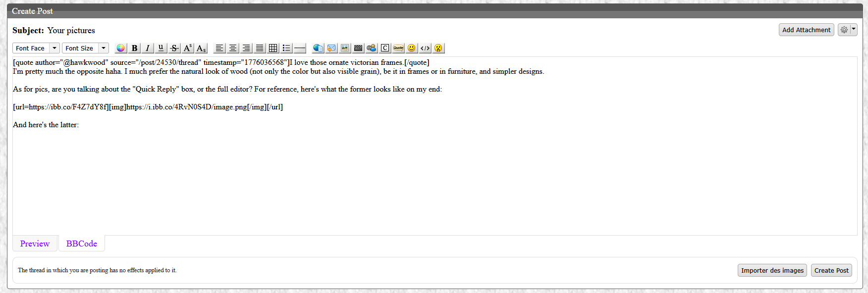Viewport: 868px width, 293px height.
Task: Toggle italic formatting
Action: pos(147,48)
